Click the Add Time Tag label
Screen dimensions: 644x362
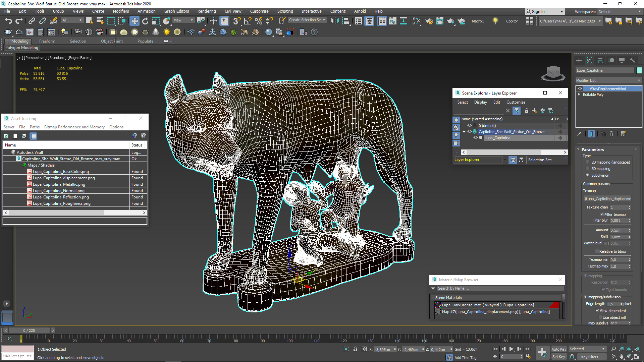(465, 358)
